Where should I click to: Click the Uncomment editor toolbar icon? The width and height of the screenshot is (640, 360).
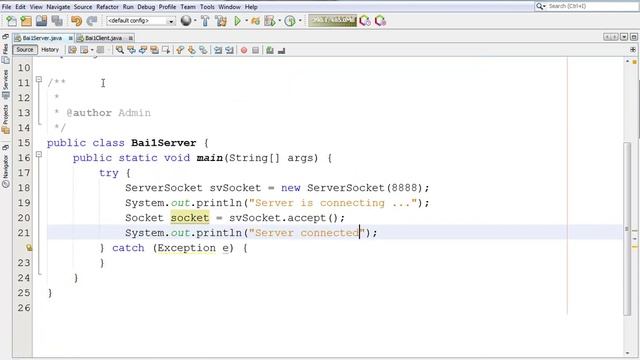click(281, 50)
